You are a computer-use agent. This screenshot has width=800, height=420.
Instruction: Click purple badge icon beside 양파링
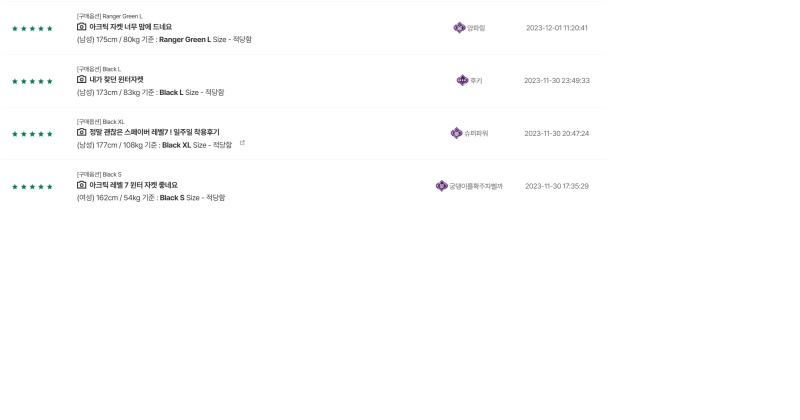pyautogui.click(x=459, y=28)
